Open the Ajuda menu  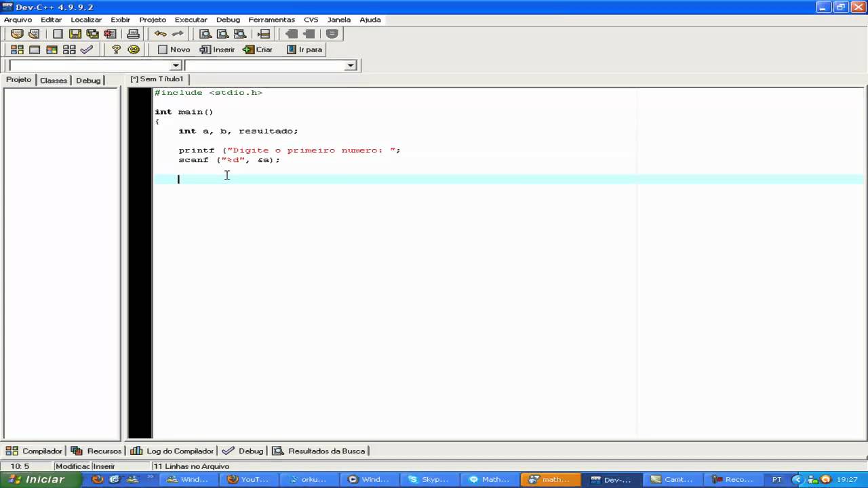370,20
